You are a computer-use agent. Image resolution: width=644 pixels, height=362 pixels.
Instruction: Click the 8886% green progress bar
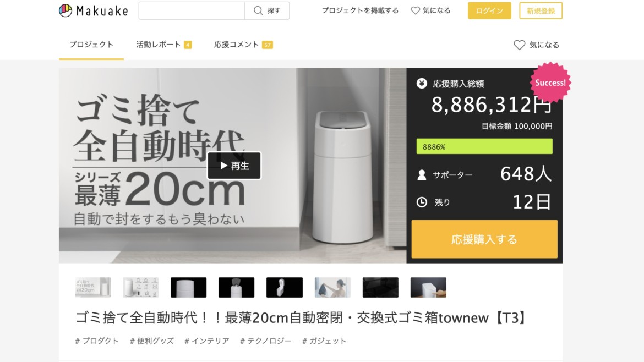484,146
